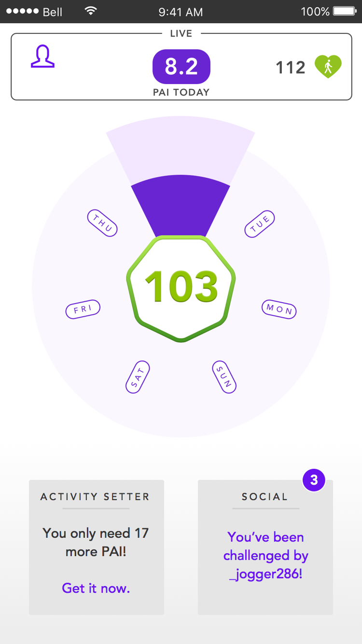Select the TUE day pill

tap(260, 224)
